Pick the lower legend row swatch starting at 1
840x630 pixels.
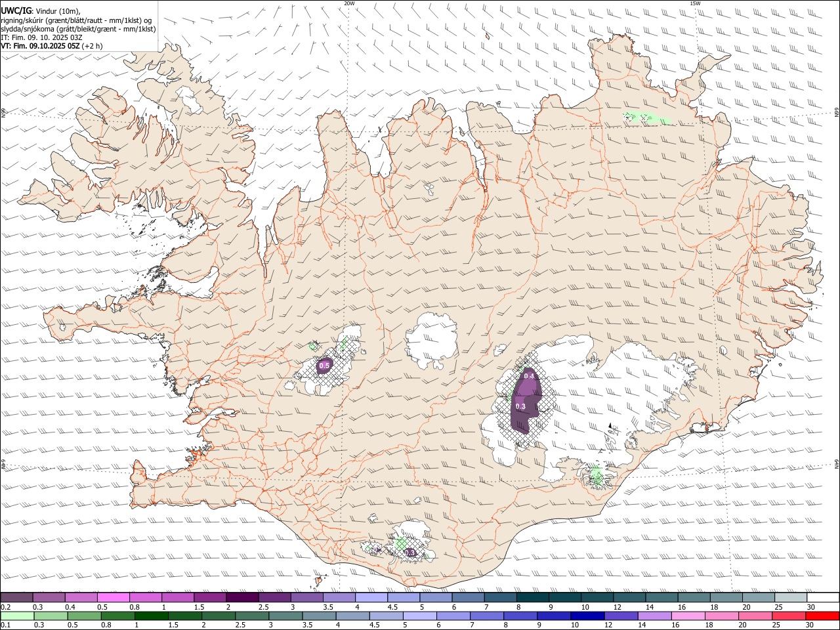click(x=151, y=616)
